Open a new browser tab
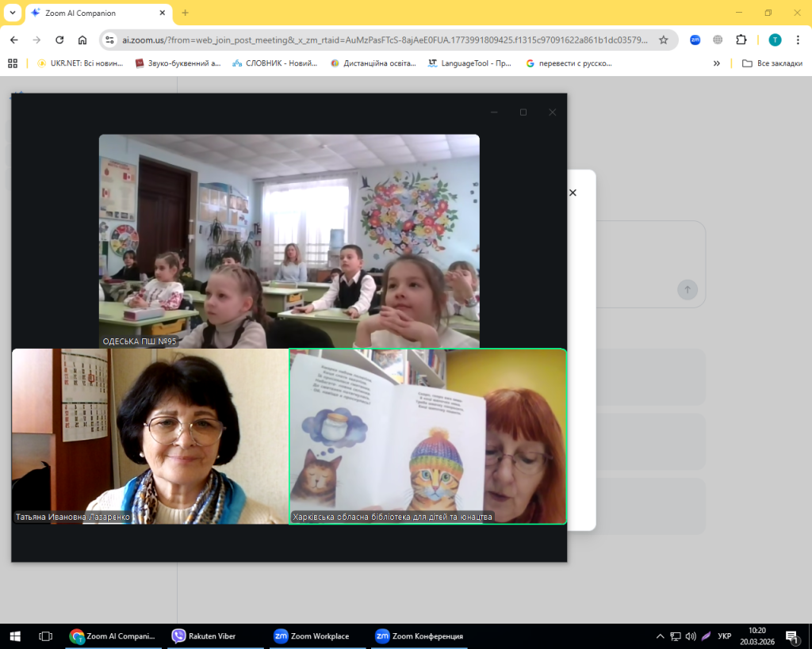This screenshot has height=649, width=812. coord(186,13)
